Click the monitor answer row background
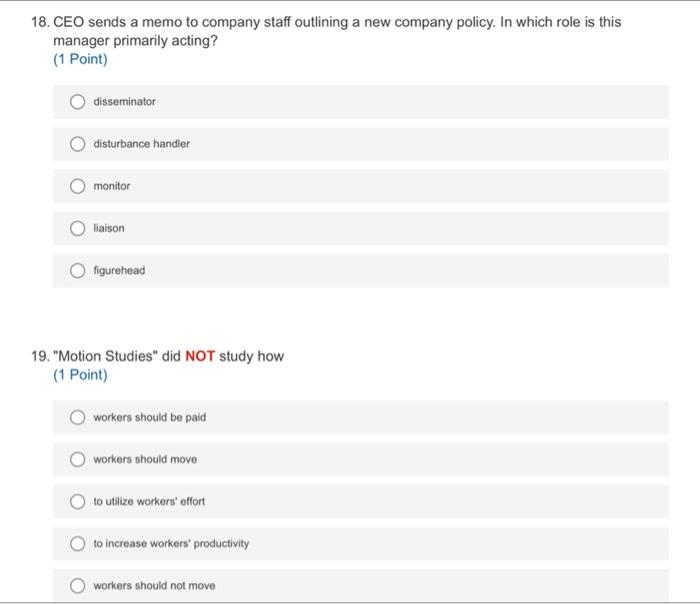The height and width of the screenshot is (604, 700). [x=361, y=186]
